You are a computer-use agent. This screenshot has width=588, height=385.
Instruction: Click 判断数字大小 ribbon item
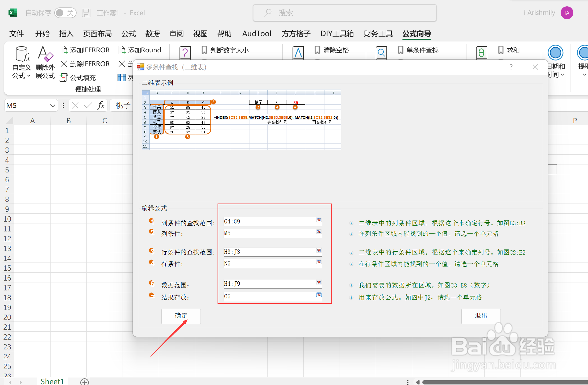click(x=225, y=50)
